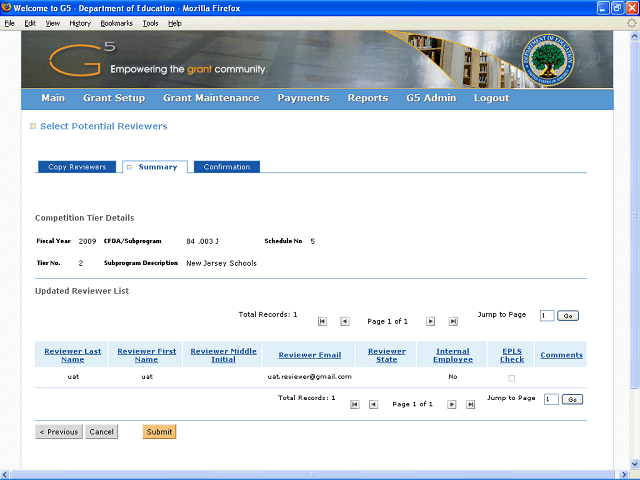Sort by Reviewer Middle Initial column
Image resolution: width=640 pixels, height=480 pixels.
[223, 355]
